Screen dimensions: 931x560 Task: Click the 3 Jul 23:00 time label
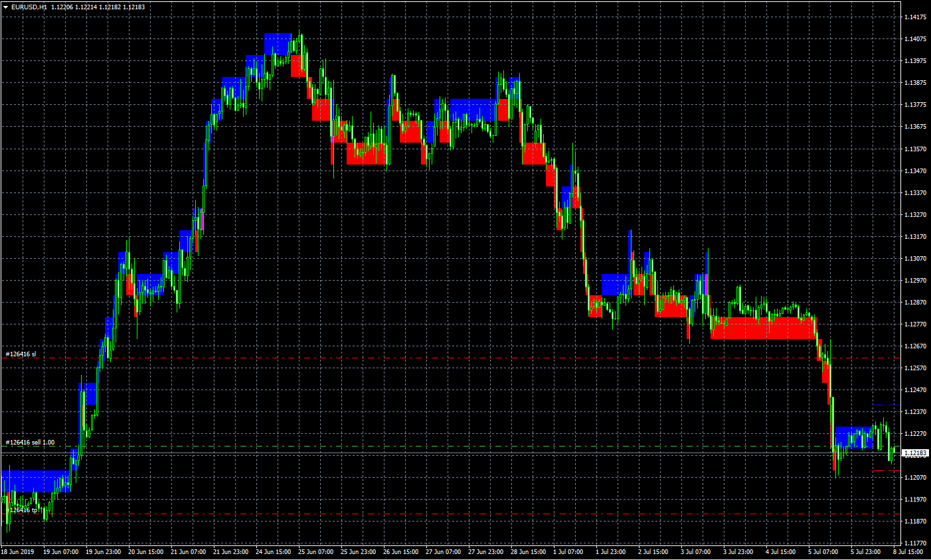[x=738, y=552]
